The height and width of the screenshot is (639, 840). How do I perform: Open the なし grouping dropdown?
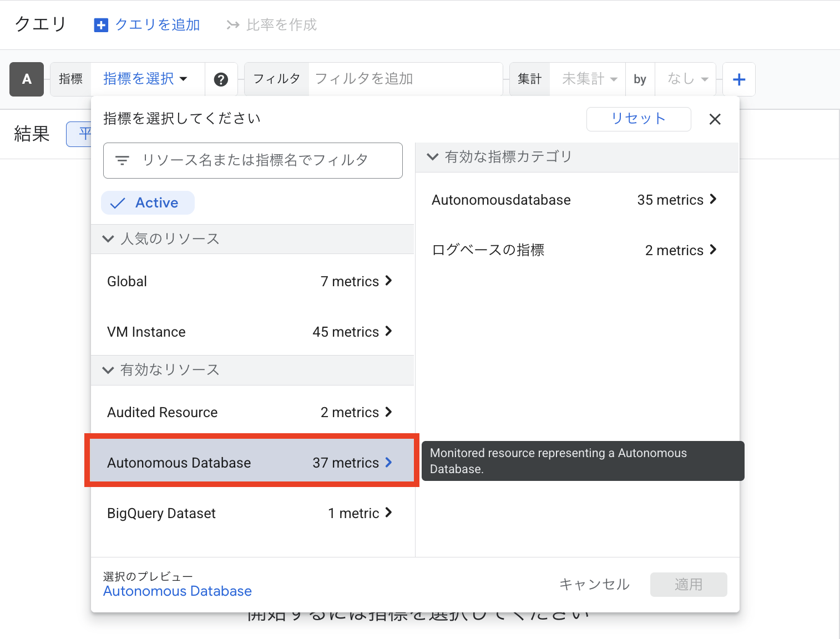[686, 79]
